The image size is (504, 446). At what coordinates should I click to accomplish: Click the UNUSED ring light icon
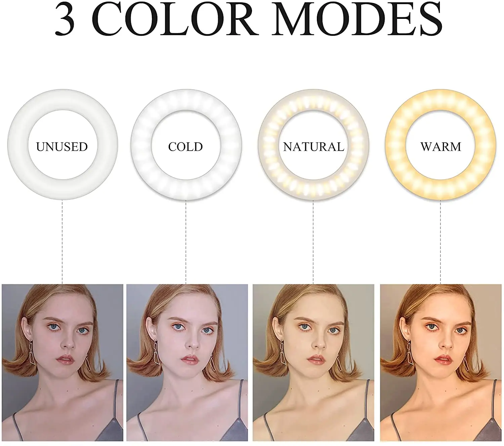tap(62, 146)
